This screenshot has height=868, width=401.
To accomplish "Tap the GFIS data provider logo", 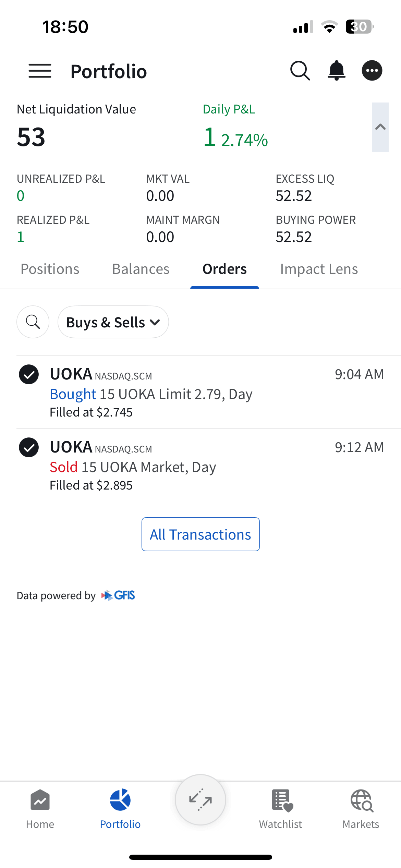I will [119, 595].
